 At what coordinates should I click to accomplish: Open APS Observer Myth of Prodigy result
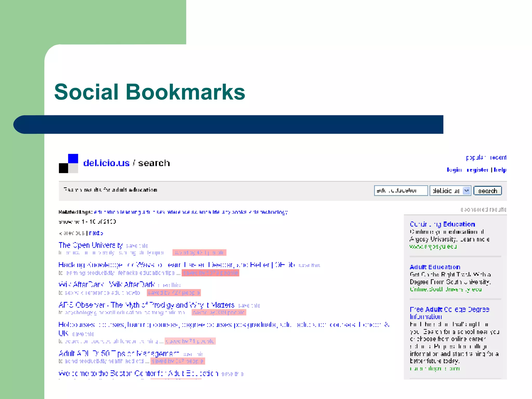click(146, 305)
